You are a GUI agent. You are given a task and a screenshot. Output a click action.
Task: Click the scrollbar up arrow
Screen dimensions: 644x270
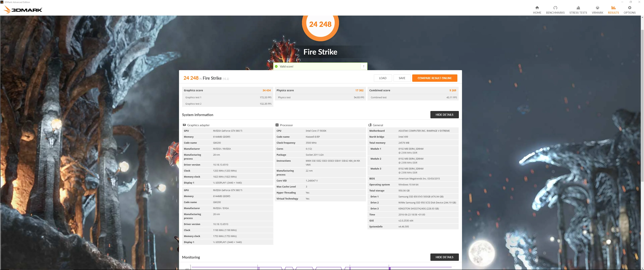(642, 17)
